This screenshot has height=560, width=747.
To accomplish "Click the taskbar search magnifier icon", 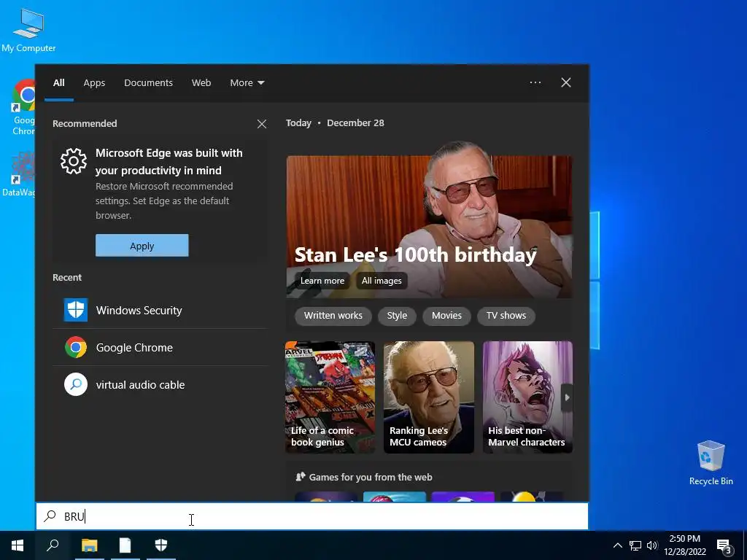I will point(53,545).
